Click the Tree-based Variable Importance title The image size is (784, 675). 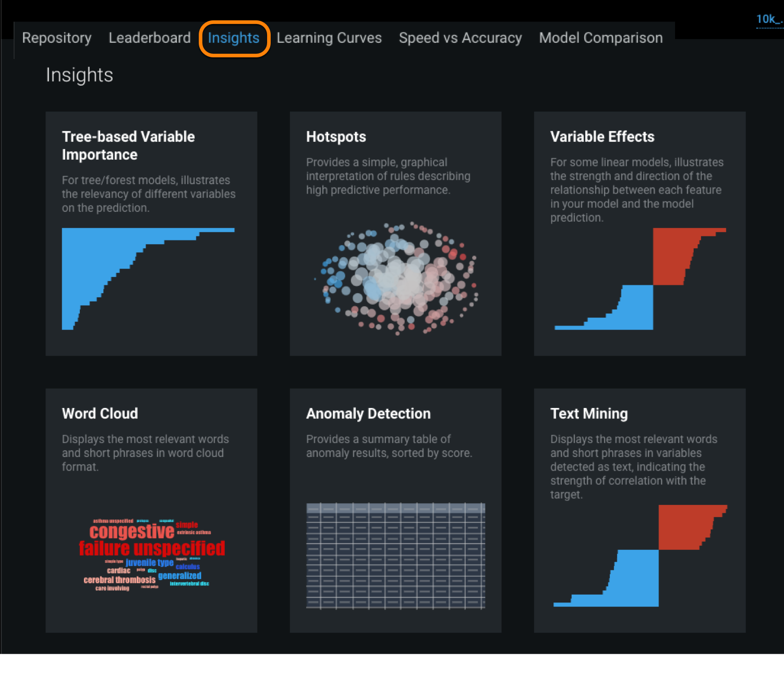click(x=128, y=146)
